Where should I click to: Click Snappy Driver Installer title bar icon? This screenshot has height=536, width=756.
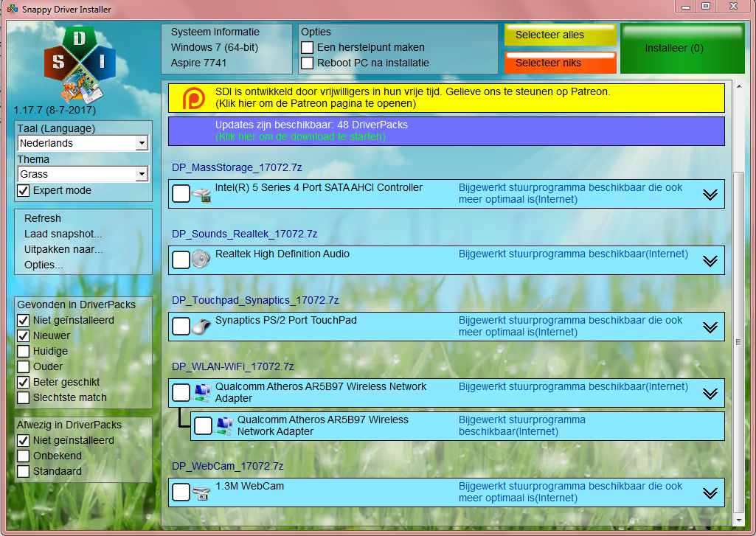12,9
